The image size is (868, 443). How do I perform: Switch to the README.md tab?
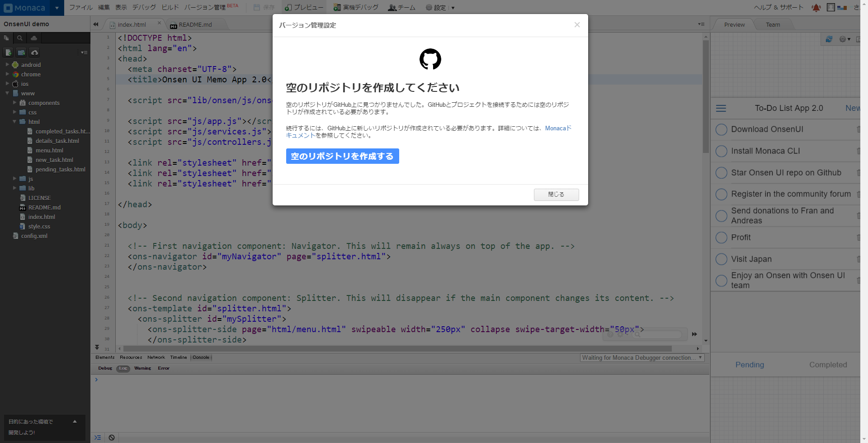(x=195, y=25)
